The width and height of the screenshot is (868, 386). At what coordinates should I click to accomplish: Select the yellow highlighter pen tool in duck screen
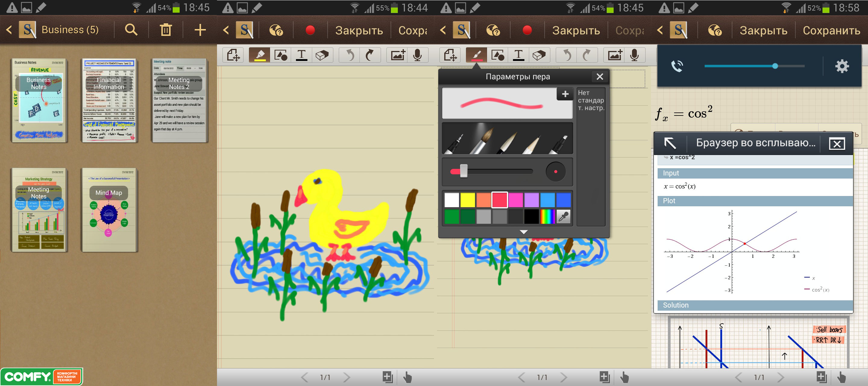[259, 55]
